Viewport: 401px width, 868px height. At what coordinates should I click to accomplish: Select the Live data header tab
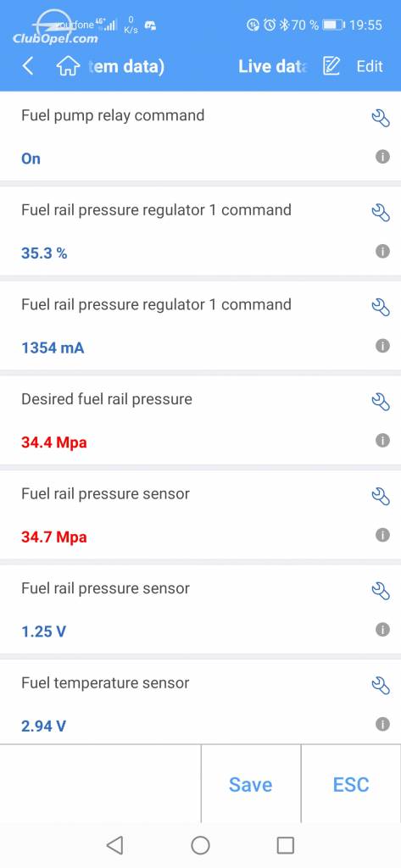(272, 66)
